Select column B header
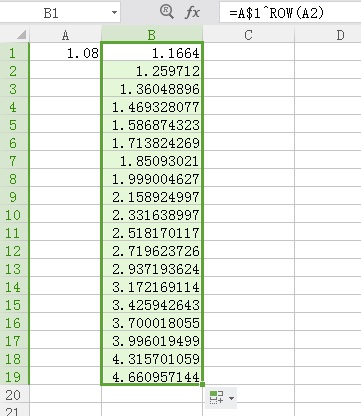This screenshot has width=361, height=416. pyautogui.click(x=152, y=35)
